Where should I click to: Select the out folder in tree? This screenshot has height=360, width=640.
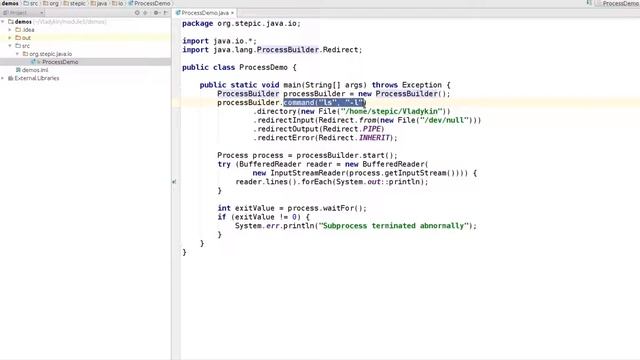click(27, 38)
